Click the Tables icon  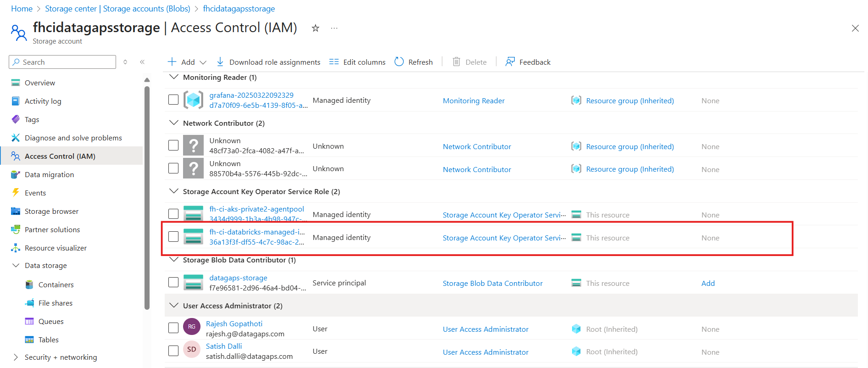click(x=29, y=340)
